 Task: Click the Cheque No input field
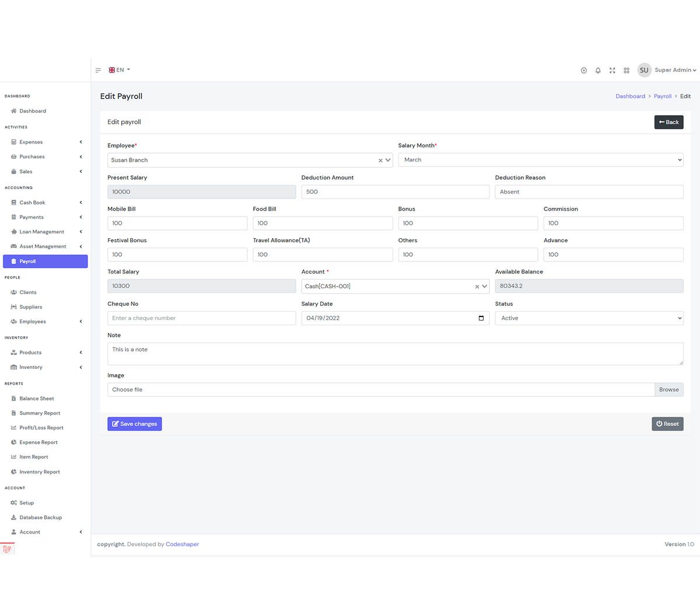201,318
